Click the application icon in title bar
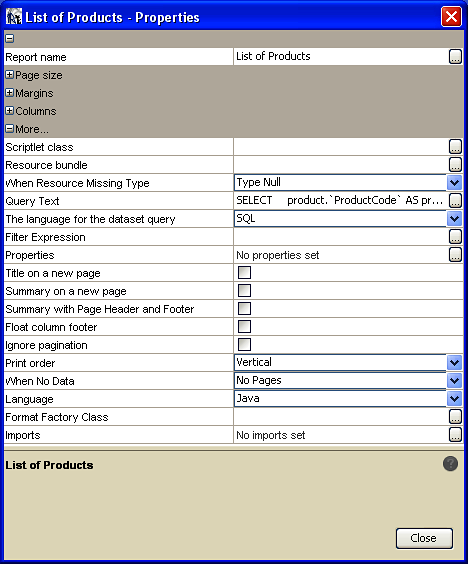This screenshot has width=468, height=564. [14, 17]
